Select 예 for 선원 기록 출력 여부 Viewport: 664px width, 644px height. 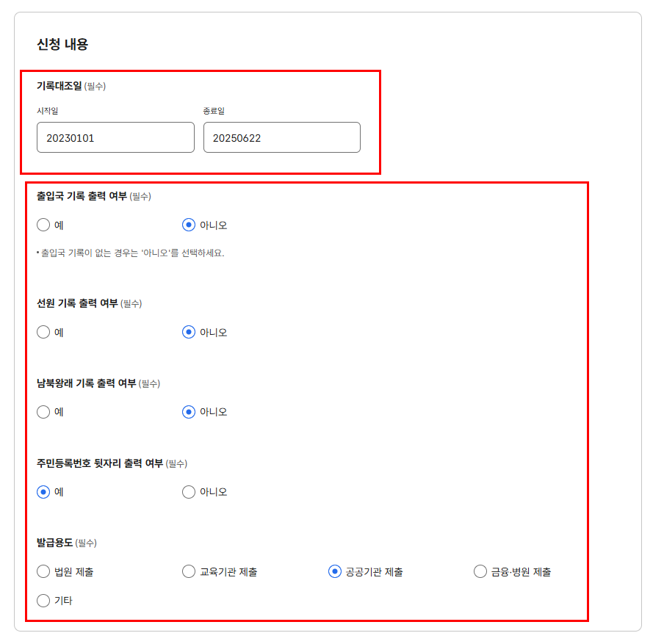43,332
